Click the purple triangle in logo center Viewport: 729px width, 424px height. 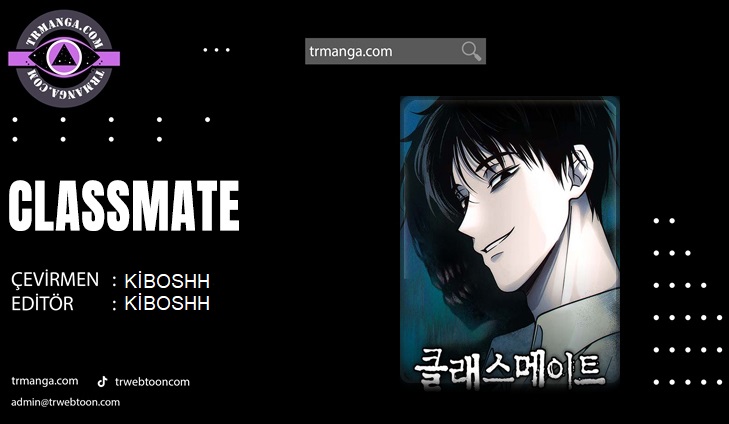(x=64, y=58)
